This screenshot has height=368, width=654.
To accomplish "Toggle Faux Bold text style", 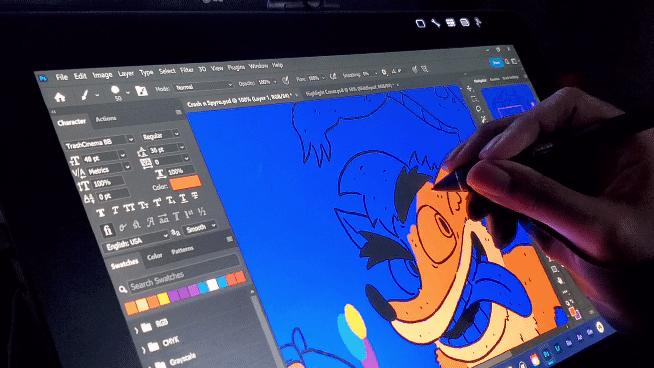I will point(101,214).
